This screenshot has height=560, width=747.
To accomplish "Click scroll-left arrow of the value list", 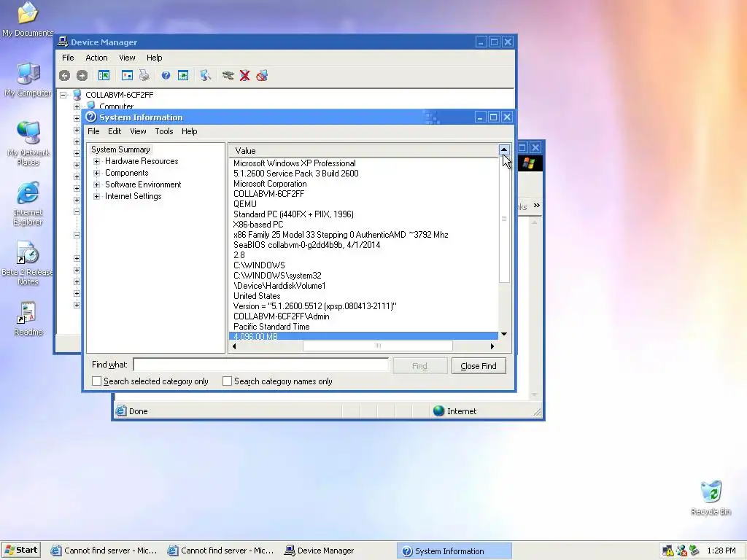I will 234,346.
